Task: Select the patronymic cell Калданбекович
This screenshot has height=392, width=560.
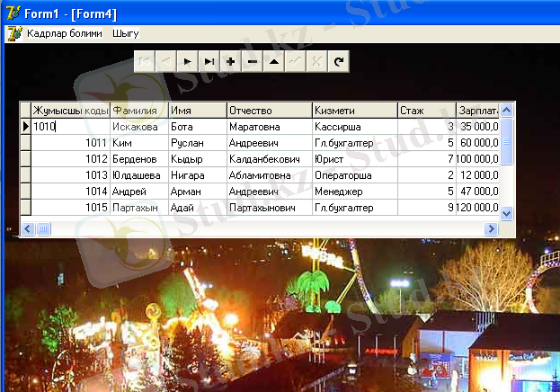Action: tap(270, 159)
